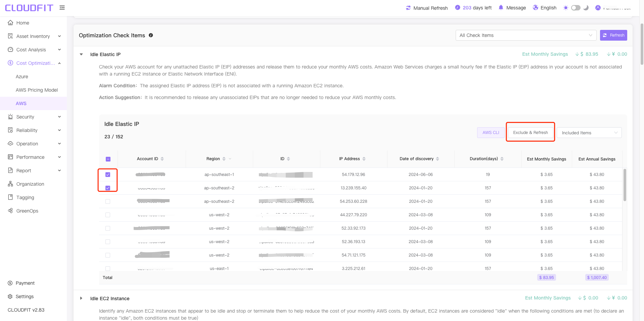This screenshot has width=644, height=321.
Task: Open the Region column filter chevron
Action: 230,159
